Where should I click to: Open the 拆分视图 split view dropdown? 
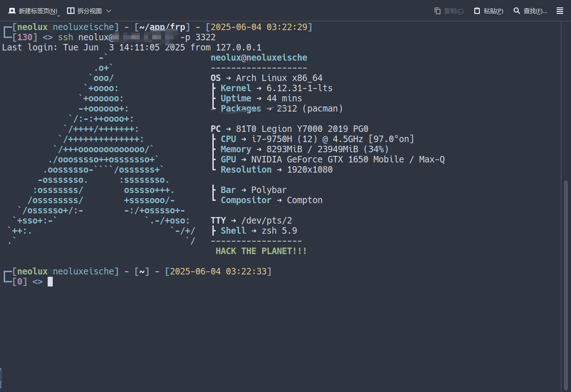(89, 11)
